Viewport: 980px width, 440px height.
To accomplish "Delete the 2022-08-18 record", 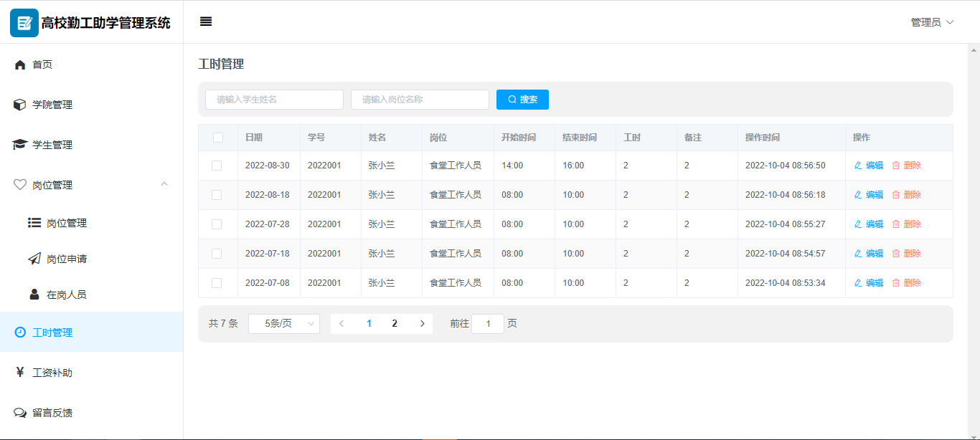I will (907, 195).
